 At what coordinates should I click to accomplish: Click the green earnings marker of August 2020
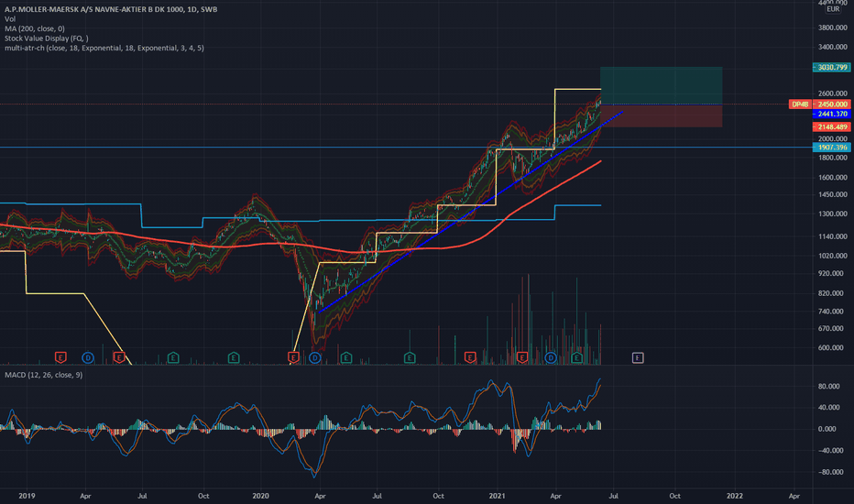[x=410, y=358]
